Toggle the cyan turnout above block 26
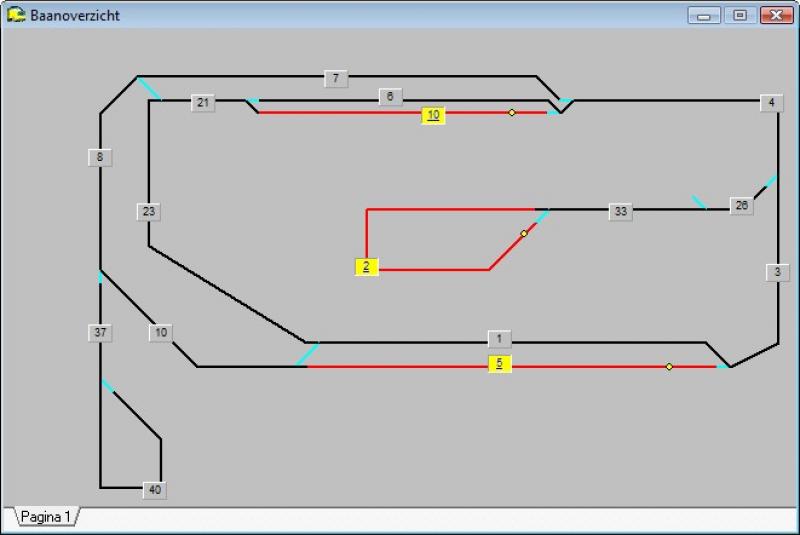 (771, 181)
